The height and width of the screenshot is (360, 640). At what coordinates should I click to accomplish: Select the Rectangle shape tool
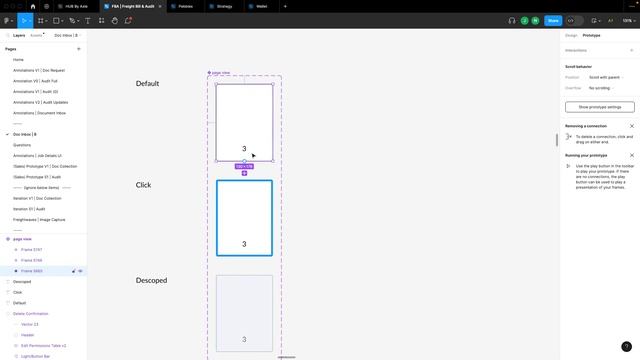[56, 20]
